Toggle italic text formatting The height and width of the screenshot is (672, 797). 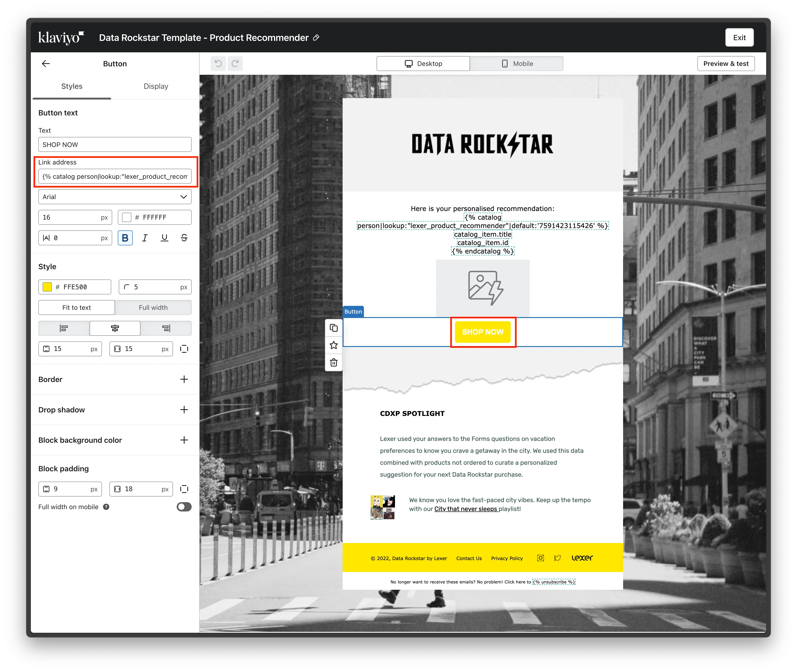pyautogui.click(x=145, y=238)
